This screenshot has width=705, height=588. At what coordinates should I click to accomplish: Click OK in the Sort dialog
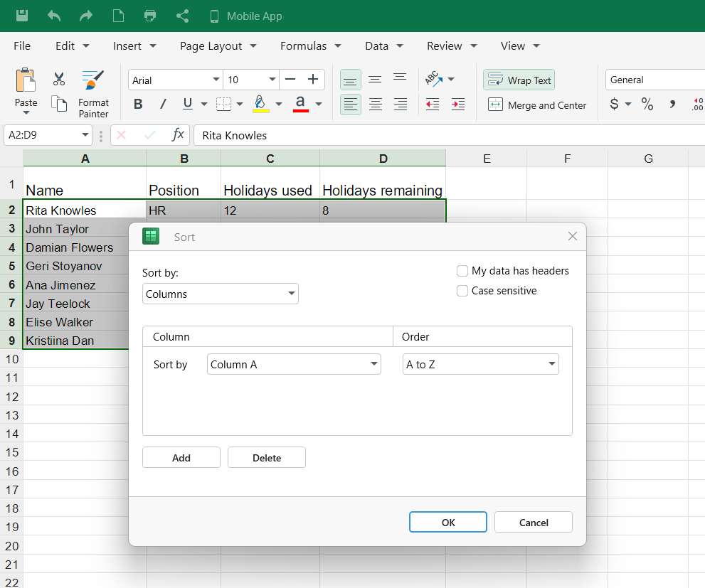click(x=447, y=522)
